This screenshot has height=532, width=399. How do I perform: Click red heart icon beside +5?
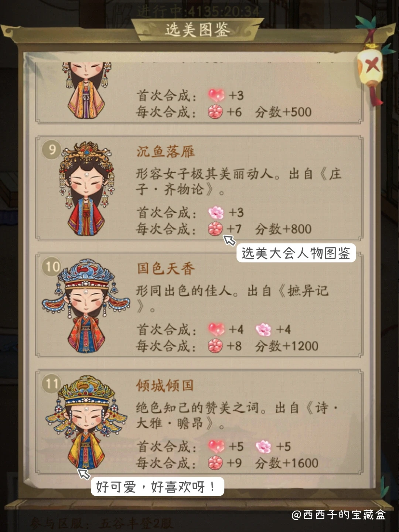[x=216, y=446]
